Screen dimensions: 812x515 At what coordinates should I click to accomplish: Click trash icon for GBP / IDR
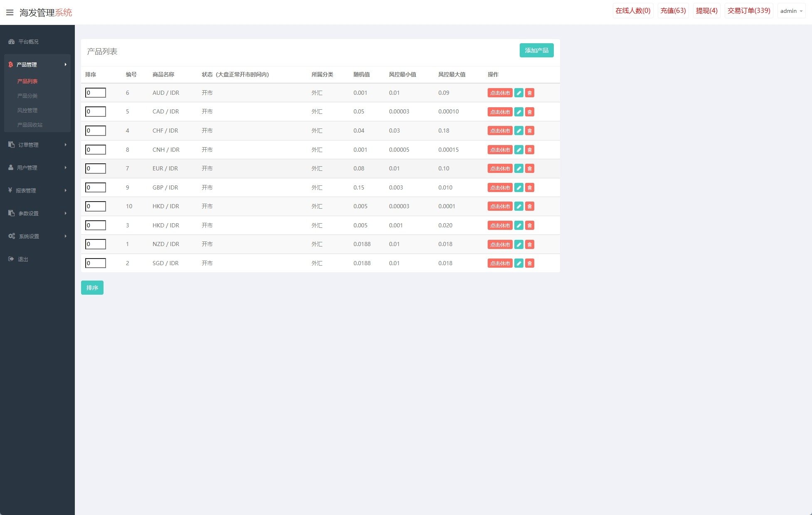(529, 187)
